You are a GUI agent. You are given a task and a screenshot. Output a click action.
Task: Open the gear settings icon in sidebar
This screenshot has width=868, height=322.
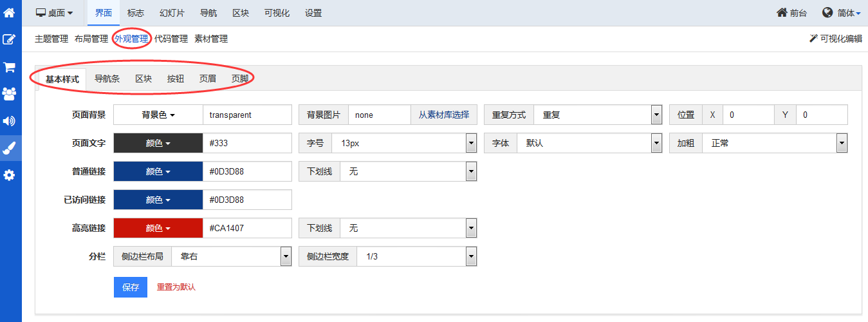pos(10,175)
